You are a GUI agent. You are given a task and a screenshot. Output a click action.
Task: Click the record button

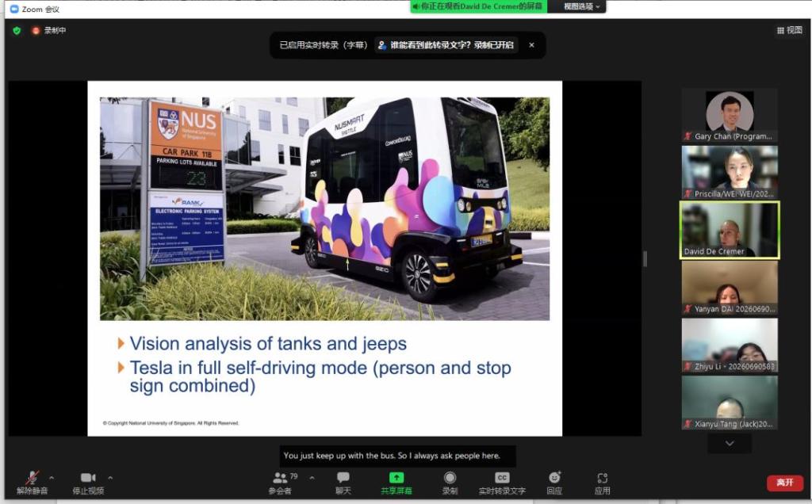(450, 483)
